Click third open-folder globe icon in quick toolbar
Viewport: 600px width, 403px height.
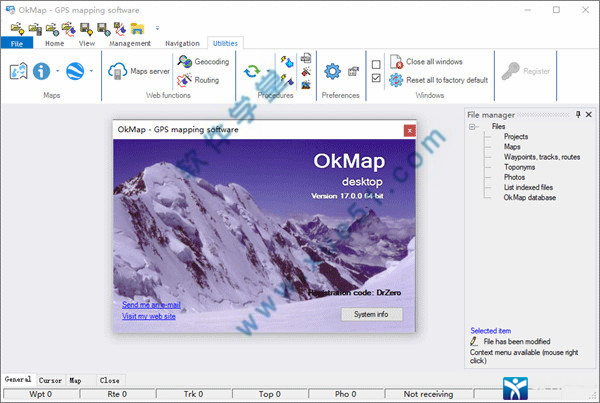point(52,29)
